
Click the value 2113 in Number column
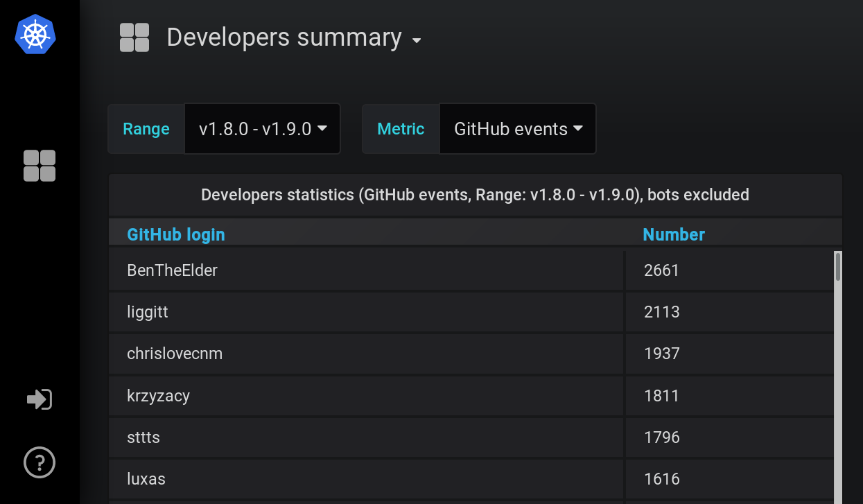coord(661,312)
